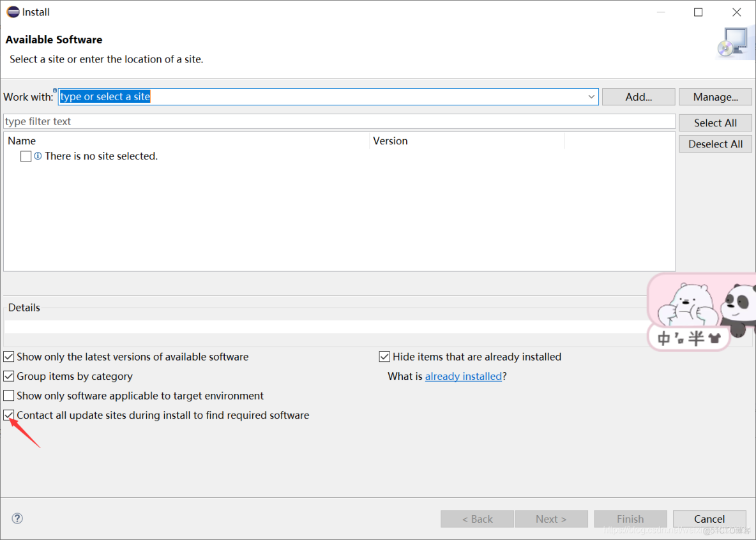Screen dimensions: 756x540
Task: Open the Work with site dropdown
Action: click(x=591, y=97)
